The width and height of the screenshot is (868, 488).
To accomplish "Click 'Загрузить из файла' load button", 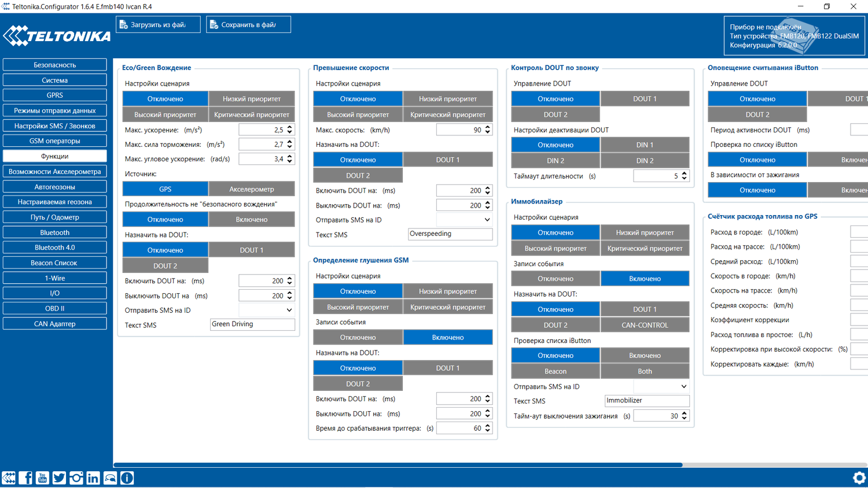I will pos(158,24).
